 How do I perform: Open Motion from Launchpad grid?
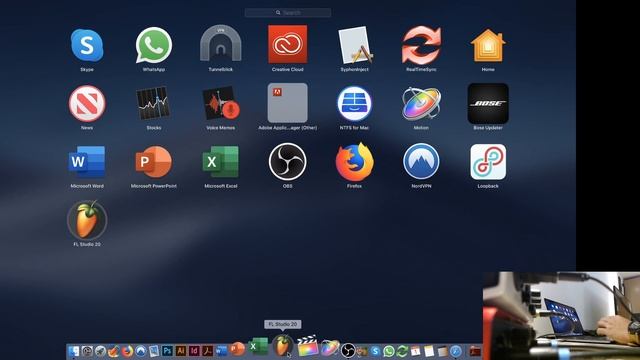(x=421, y=103)
